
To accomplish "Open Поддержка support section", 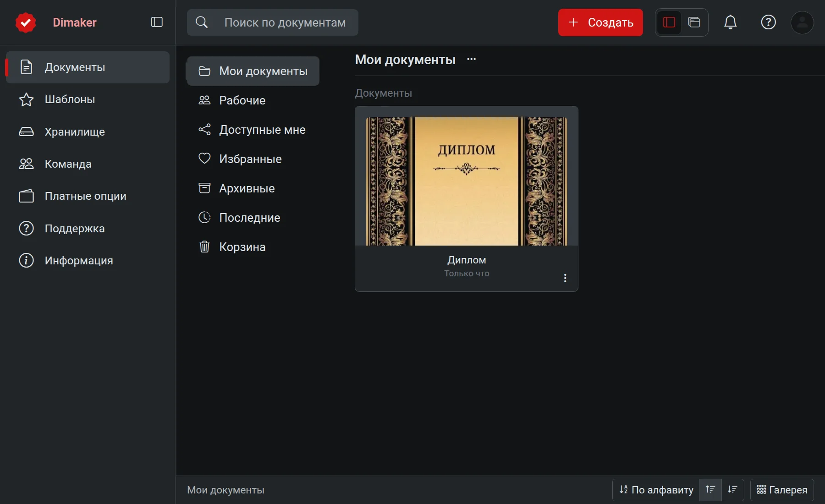I will click(88, 228).
